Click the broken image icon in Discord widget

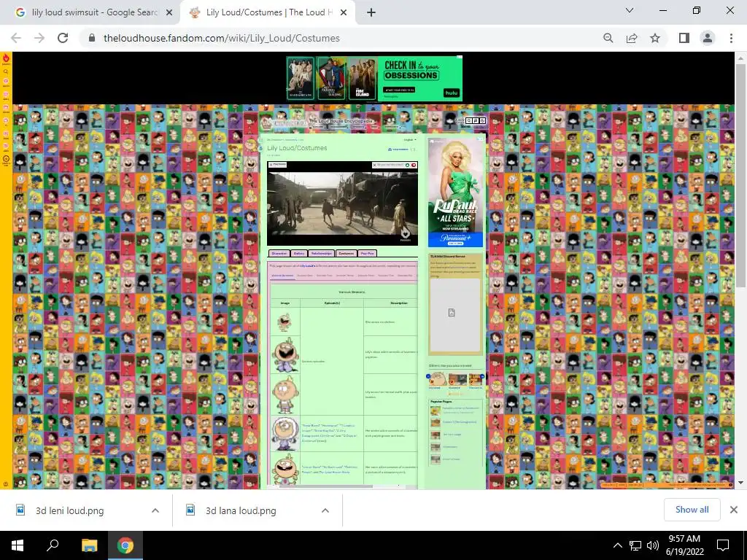[452, 312]
